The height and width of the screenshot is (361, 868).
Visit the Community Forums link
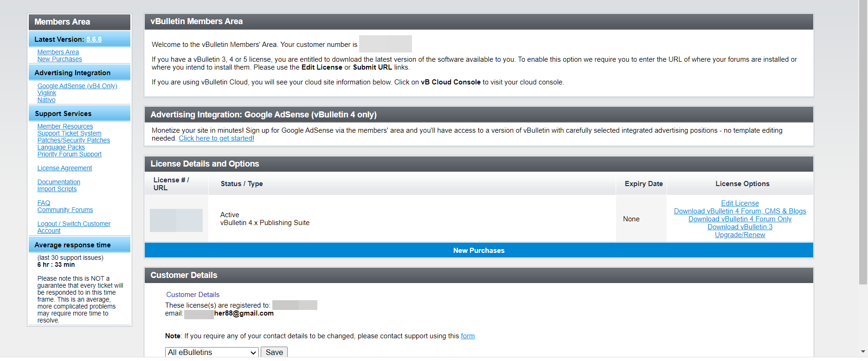(x=65, y=210)
